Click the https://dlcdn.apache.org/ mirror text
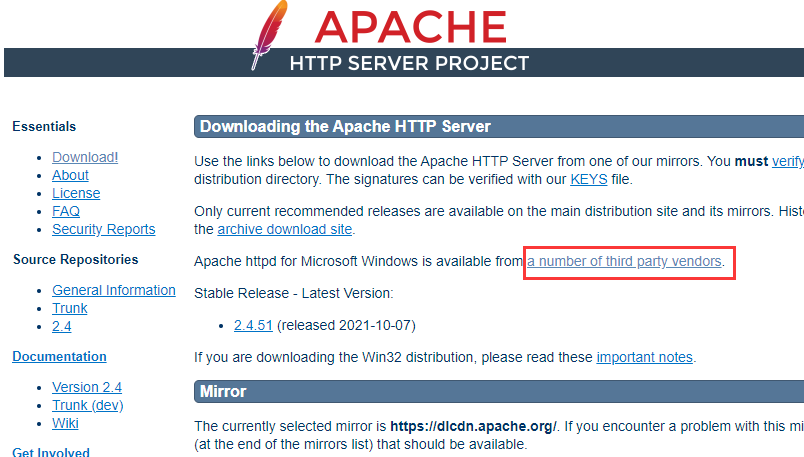This screenshot has width=804, height=457. point(473,427)
